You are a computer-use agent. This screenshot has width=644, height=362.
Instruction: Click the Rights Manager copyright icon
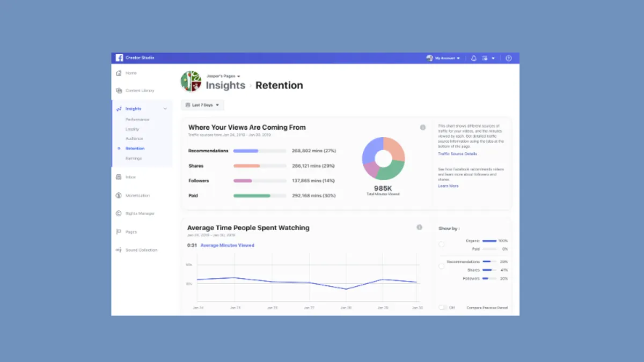click(119, 213)
